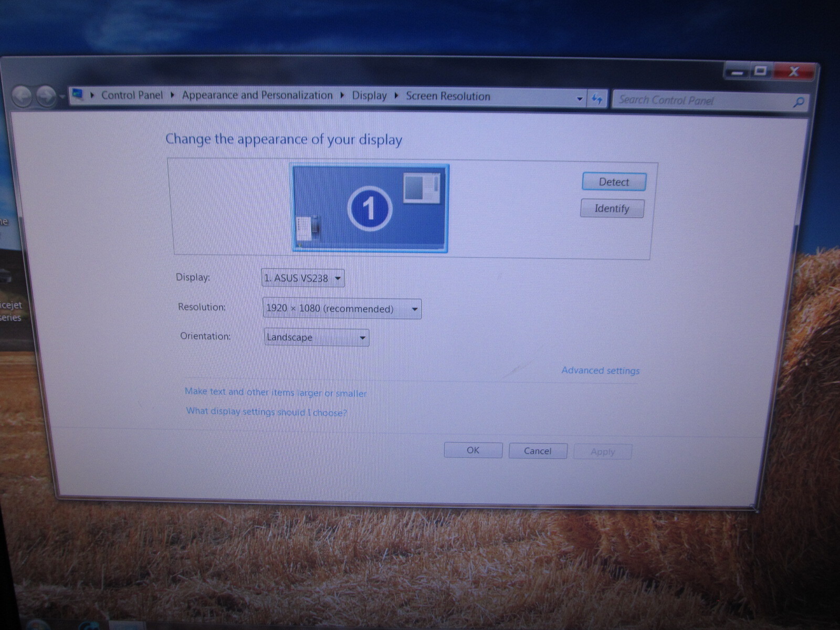Select Appearance and Personalization in the breadcrumb
This screenshot has width=840, height=630.
tap(257, 96)
